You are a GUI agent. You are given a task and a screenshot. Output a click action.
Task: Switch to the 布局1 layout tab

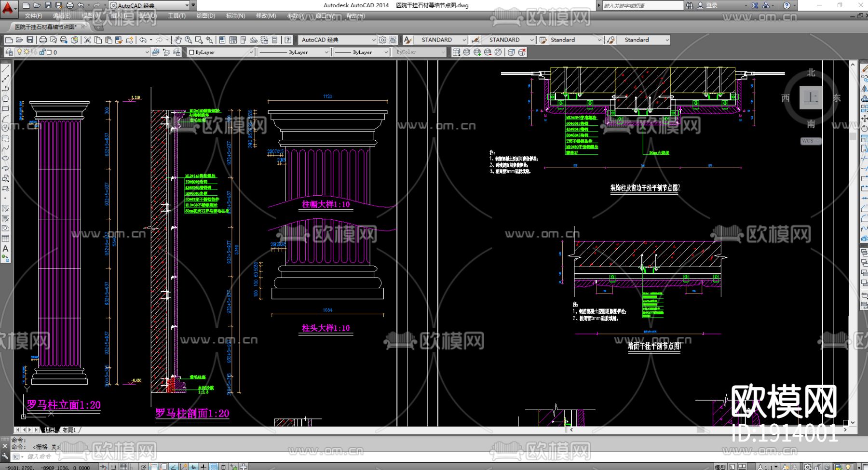[x=69, y=430]
